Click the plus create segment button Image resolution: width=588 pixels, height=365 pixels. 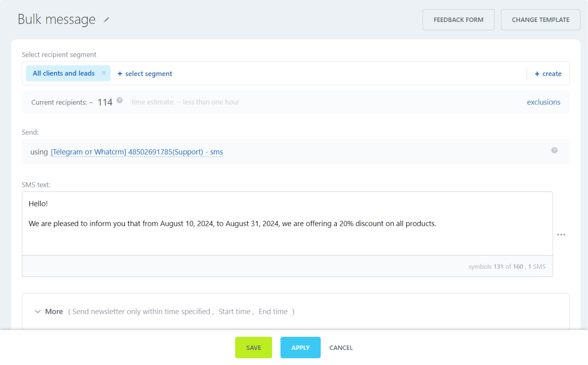tap(548, 74)
